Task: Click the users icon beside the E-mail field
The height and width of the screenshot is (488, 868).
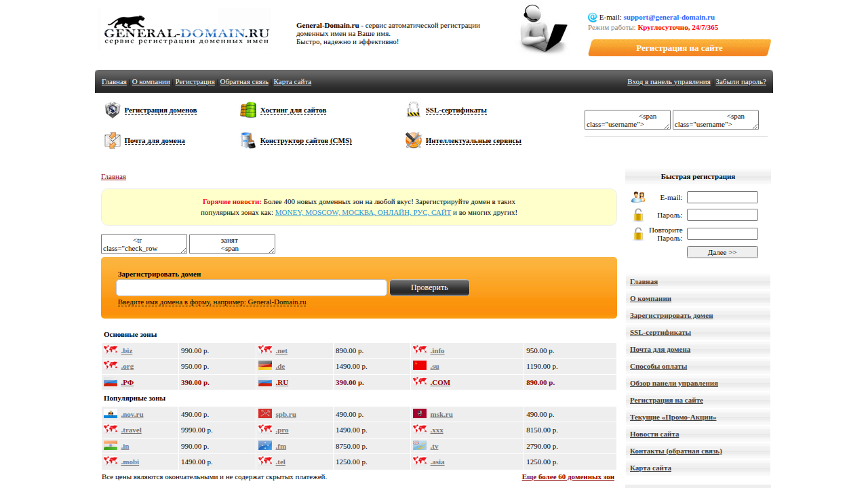Action: [638, 197]
